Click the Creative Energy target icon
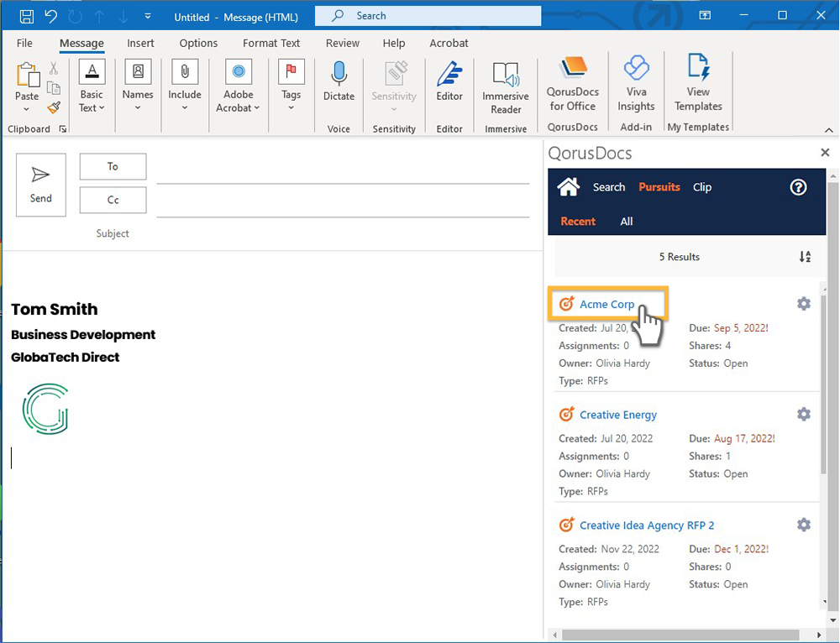The width and height of the screenshot is (840, 643). 566,414
